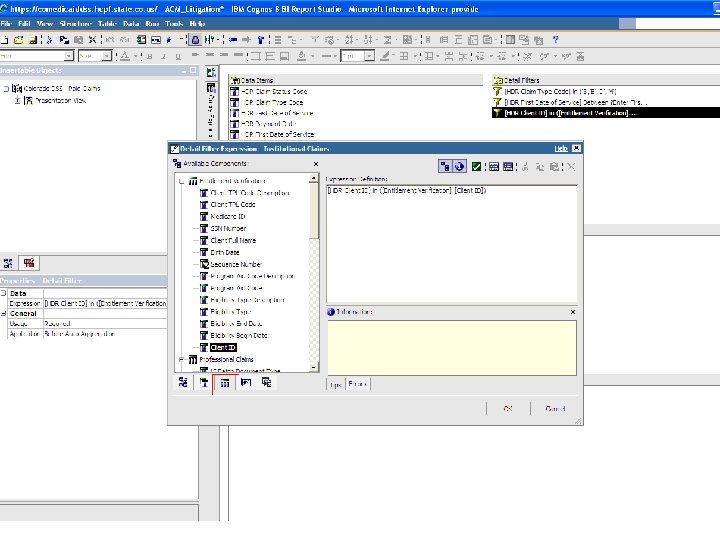The height and width of the screenshot is (540, 720).
Task: Select the Data Items tab icon below components
Action: 204,382
